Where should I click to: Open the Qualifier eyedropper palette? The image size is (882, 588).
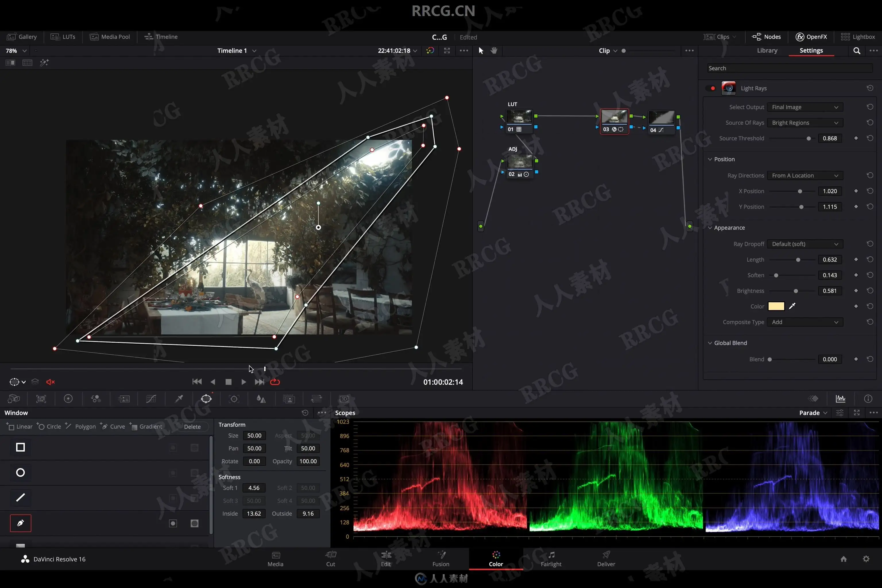(x=179, y=399)
